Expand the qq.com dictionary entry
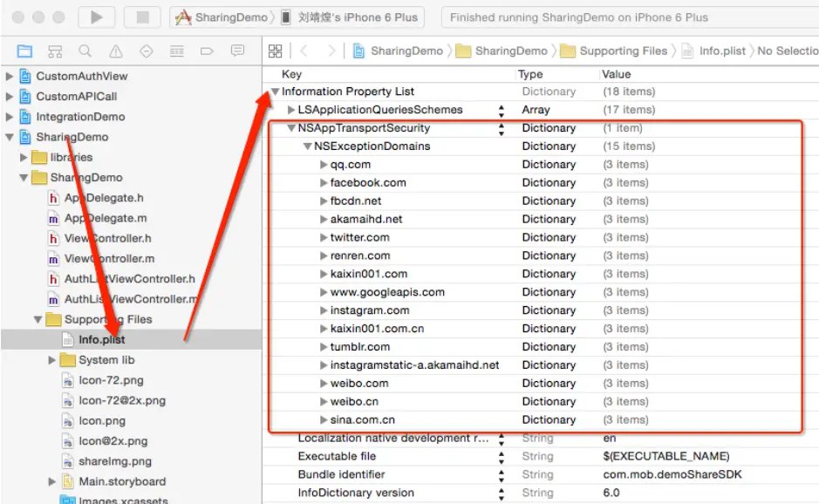Viewport: 819px width, 504px height. pyautogui.click(x=324, y=165)
